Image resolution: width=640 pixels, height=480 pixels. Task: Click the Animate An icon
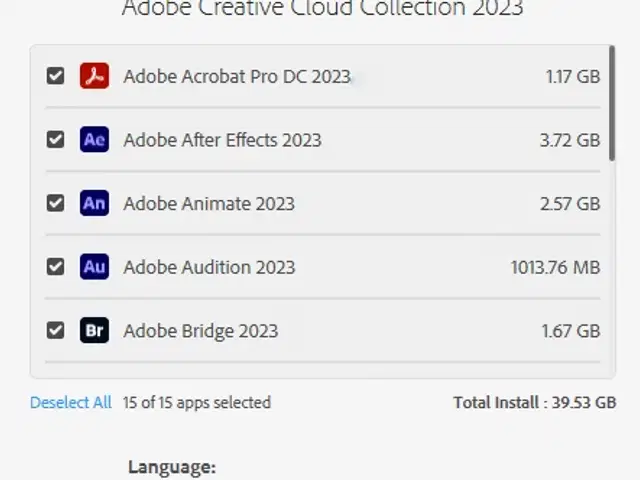(x=94, y=203)
